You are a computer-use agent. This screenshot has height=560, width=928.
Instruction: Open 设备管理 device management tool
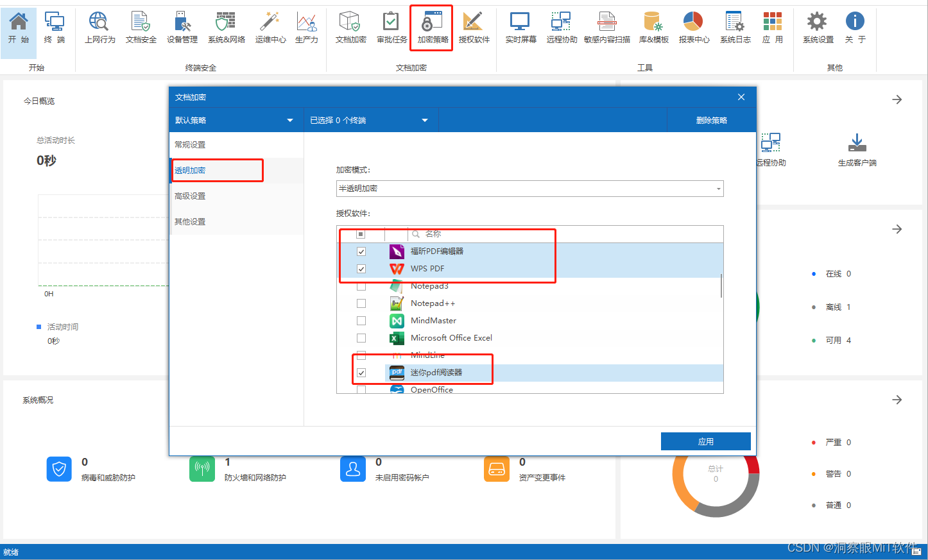pyautogui.click(x=182, y=28)
